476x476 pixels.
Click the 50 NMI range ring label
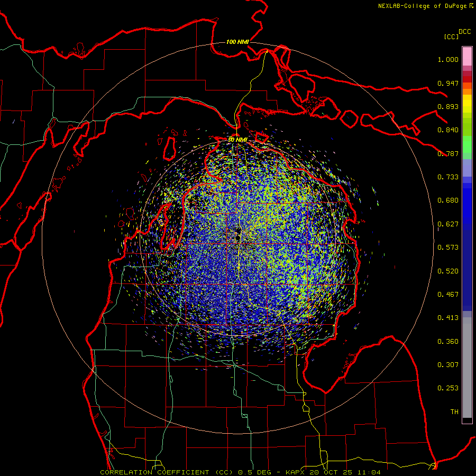(x=237, y=140)
